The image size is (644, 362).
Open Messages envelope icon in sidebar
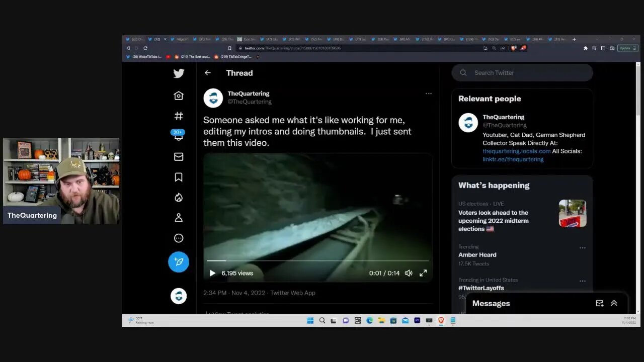[179, 157]
